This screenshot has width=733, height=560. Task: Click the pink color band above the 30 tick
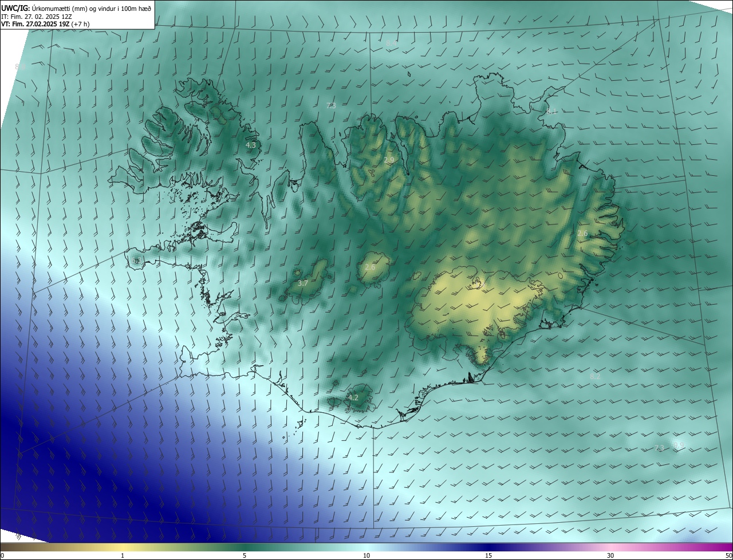[x=610, y=547]
